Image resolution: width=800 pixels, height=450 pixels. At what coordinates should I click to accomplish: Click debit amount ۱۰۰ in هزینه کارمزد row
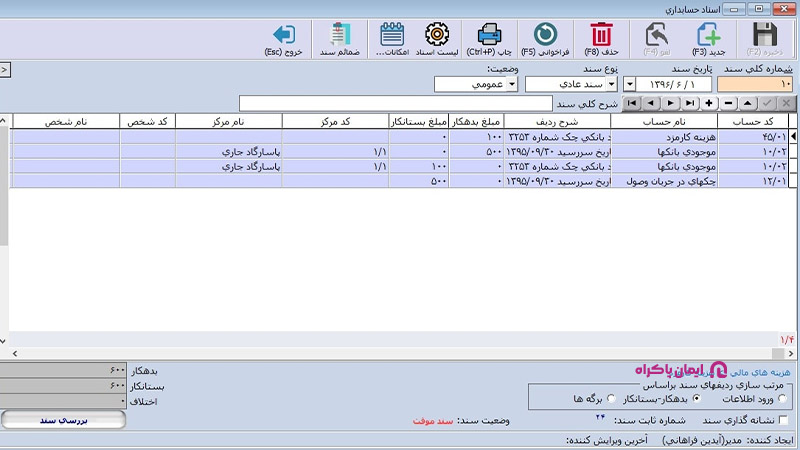tap(476, 137)
